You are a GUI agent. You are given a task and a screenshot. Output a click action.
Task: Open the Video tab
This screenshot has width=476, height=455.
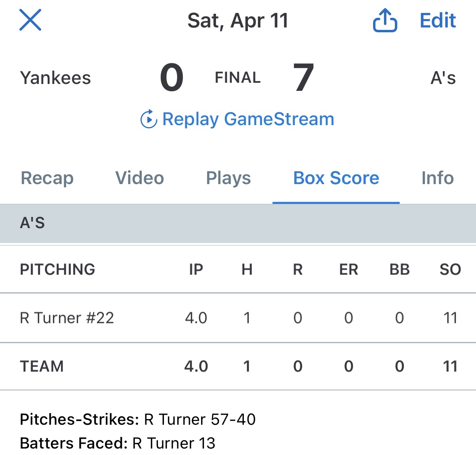[x=140, y=178]
